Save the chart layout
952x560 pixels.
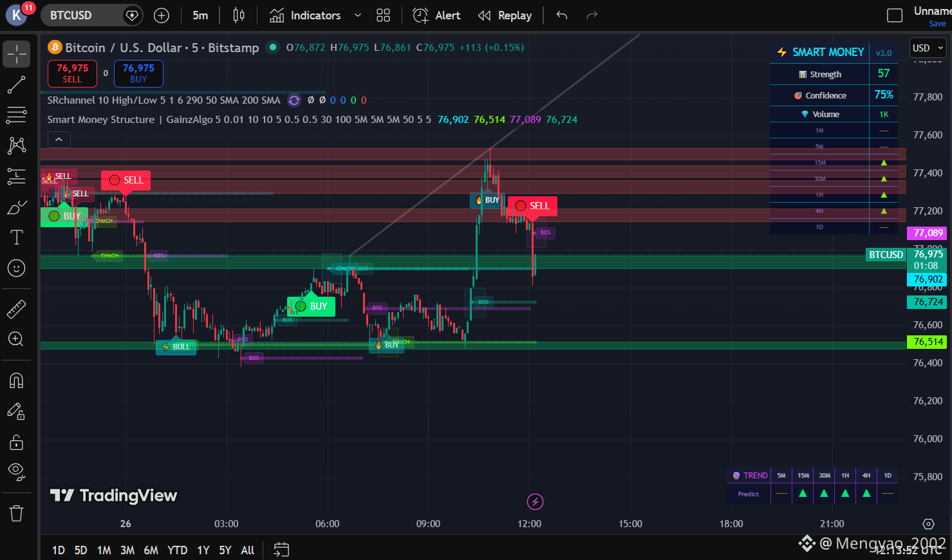click(937, 24)
